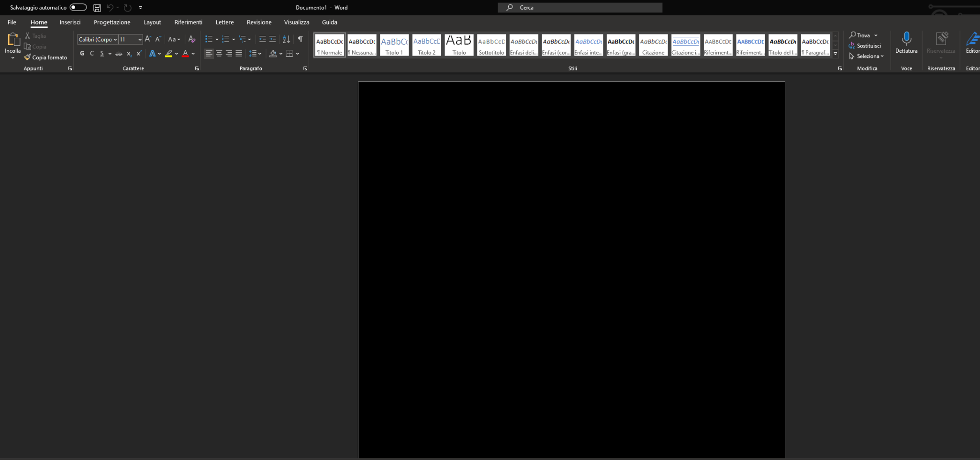Screen dimensions: 980x460
Task: Open the Revisione ribbon tab
Action: click(x=259, y=22)
